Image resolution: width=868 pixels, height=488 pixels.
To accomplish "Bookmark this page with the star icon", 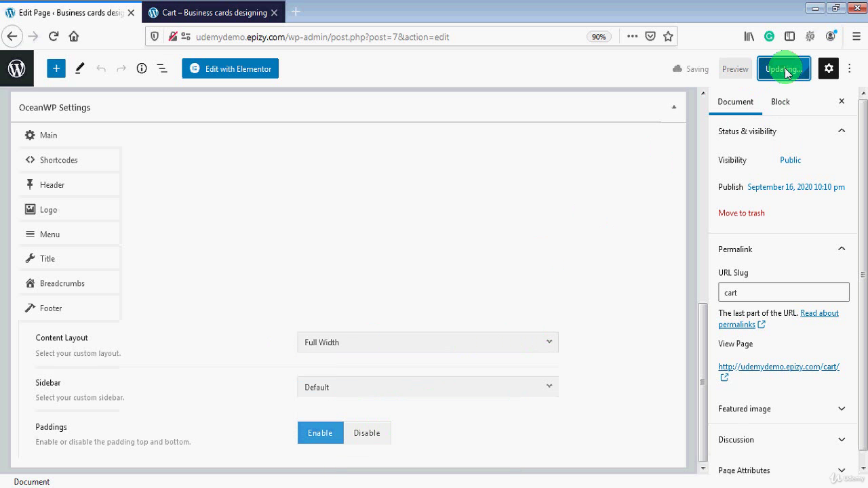I will pos(668,37).
